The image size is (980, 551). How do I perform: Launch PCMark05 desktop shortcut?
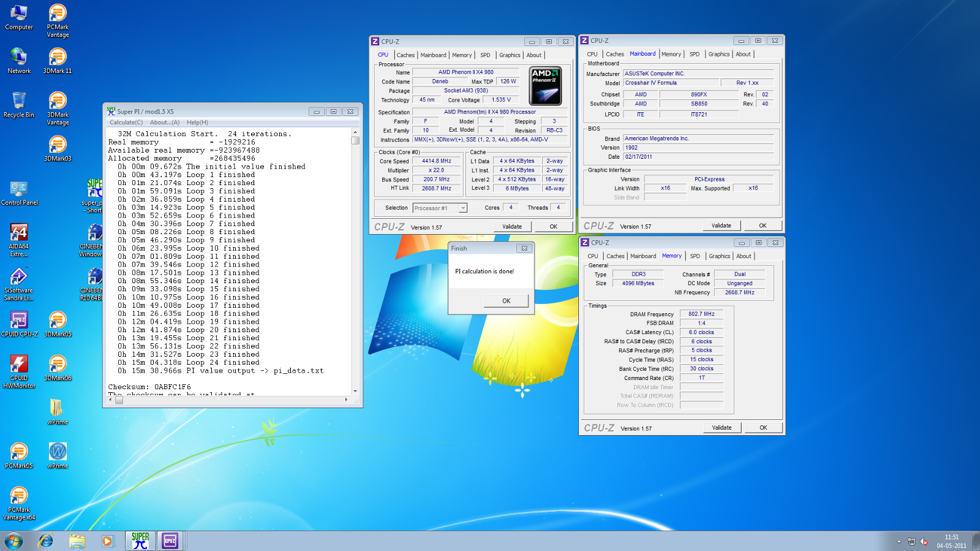pos(19,456)
